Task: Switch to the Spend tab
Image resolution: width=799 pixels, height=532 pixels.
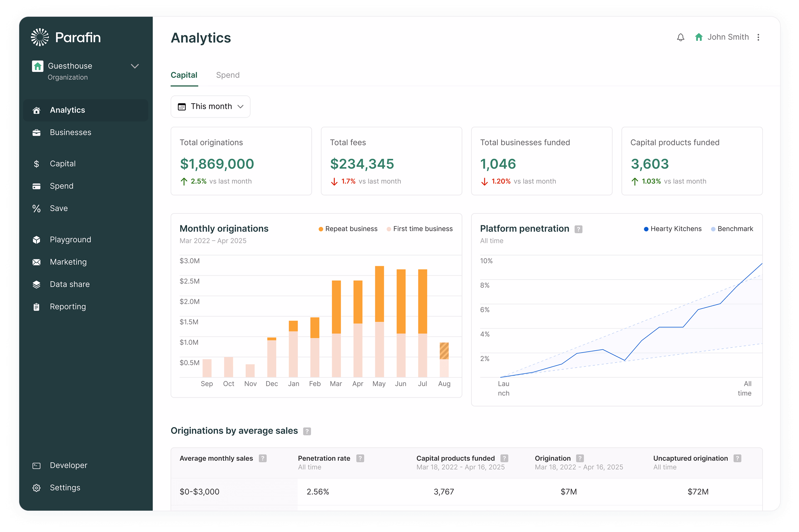Action: click(227, 75)
